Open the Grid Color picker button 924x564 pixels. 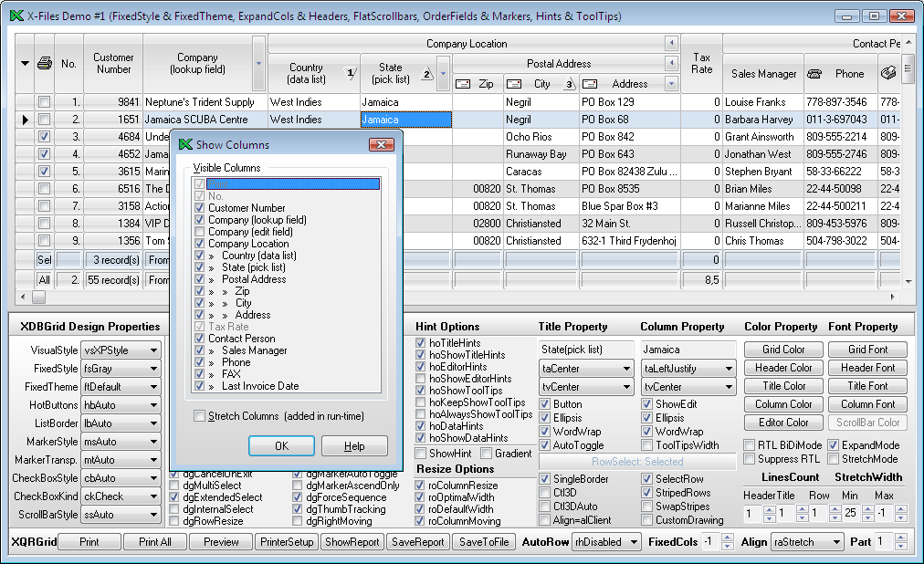tap(782, 350)
